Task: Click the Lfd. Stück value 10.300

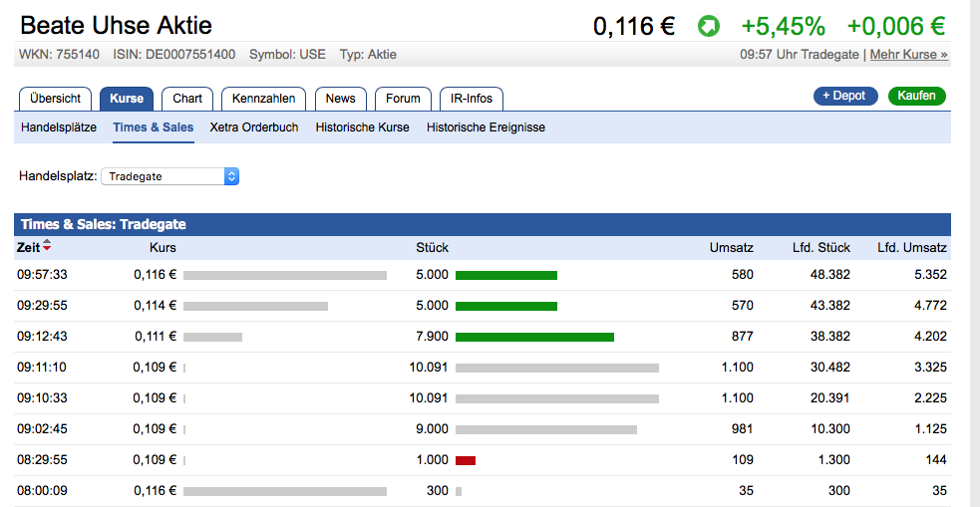Action: (830, 429)
